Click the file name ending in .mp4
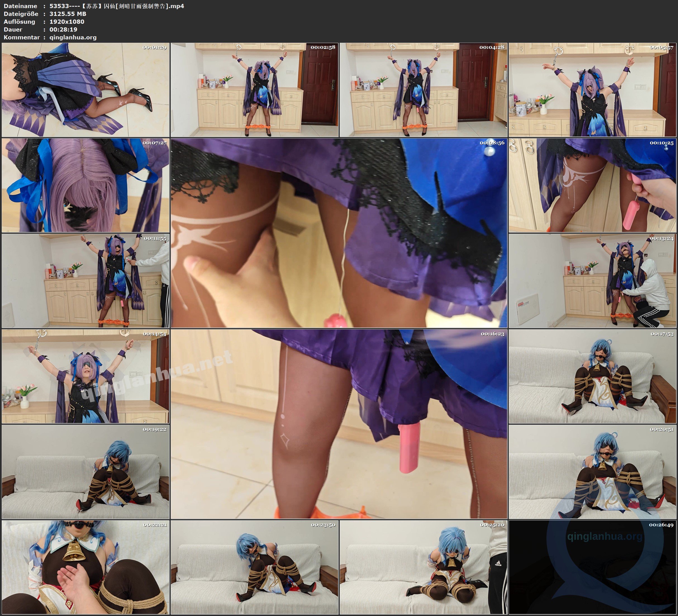678x616 pixels. [x=117, y=6]
